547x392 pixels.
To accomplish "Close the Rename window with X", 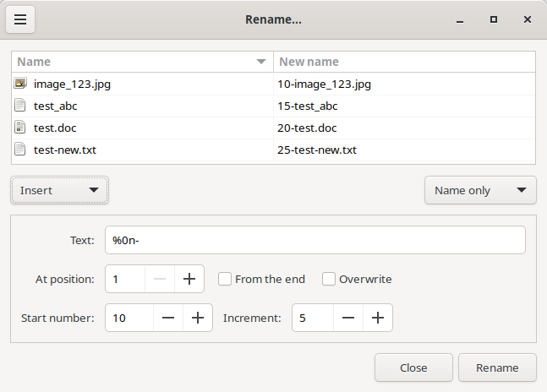I will [528, 19].
